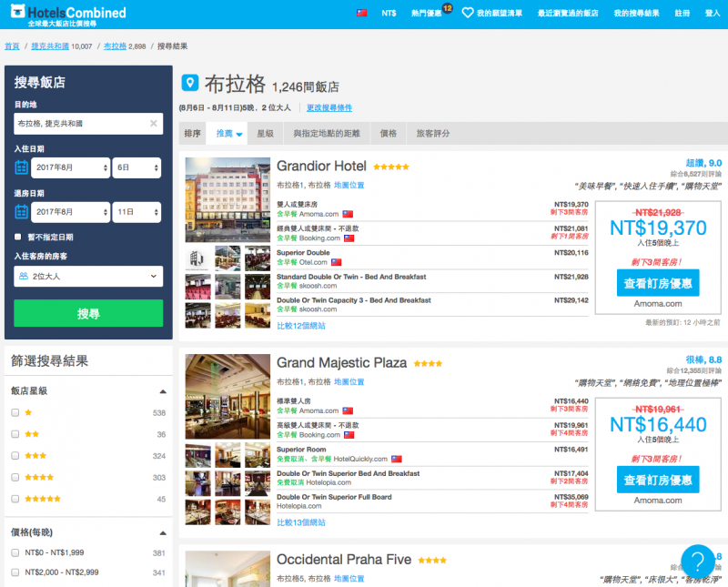This screenshot has height=587, width=728.
Task: Open 比較13個網站 link
Action: 301,523
